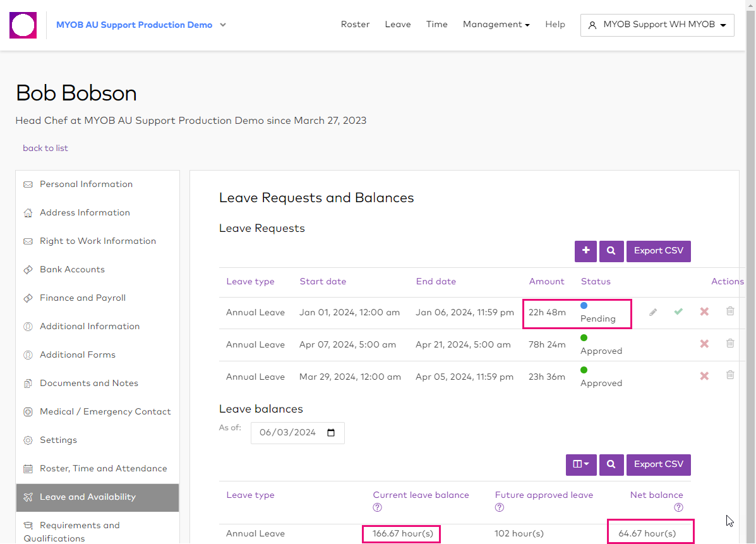Click the search icon above Leave Requests table

point(611,251)
